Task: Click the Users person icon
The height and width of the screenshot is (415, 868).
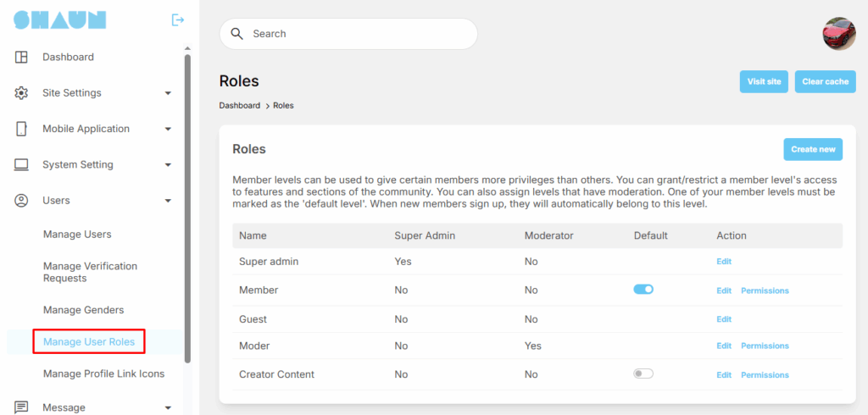Action: pyautogui.click(x=22, y=201)
